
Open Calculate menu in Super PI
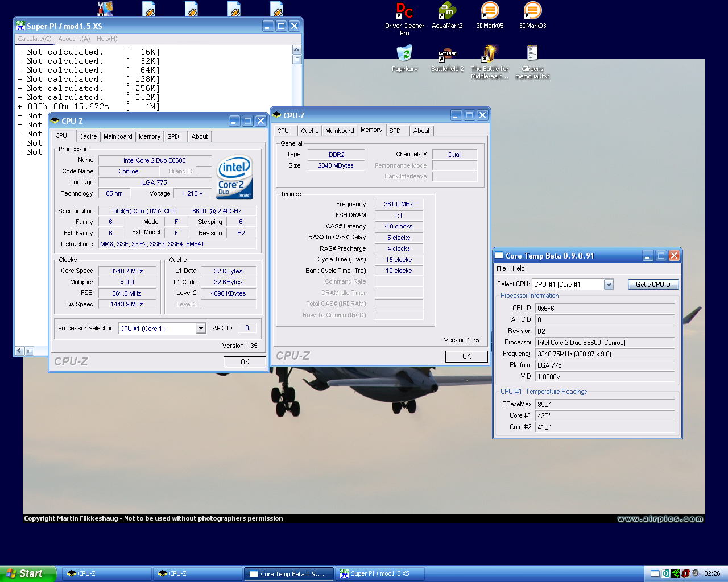pyautogui.click(x=35, y=39)
